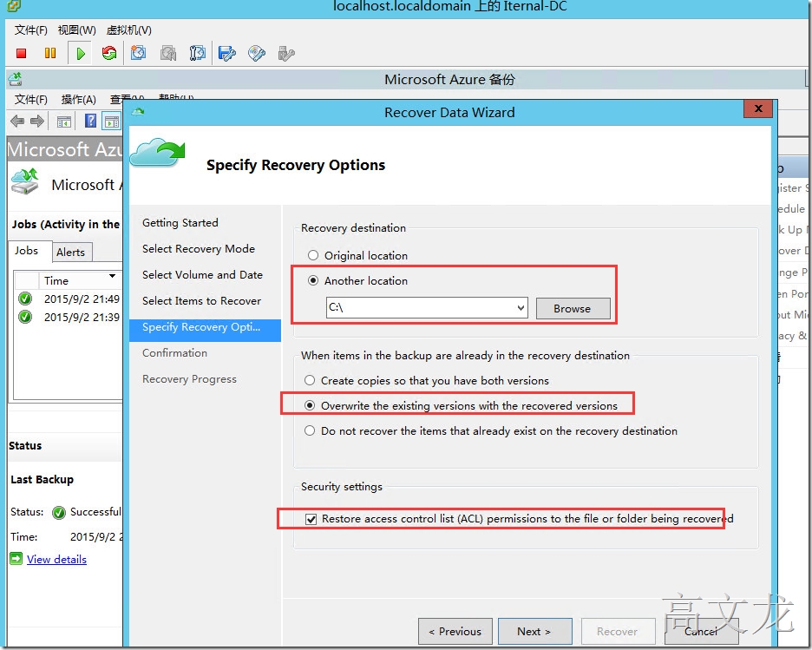Click the Next > button
812x650 pixels.
pos(534,632)
